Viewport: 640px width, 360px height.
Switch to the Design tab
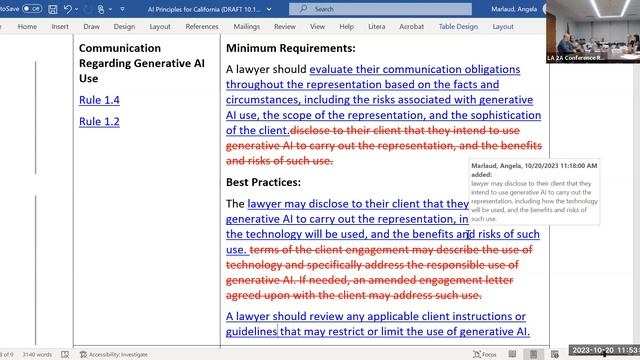pos(124,27)
